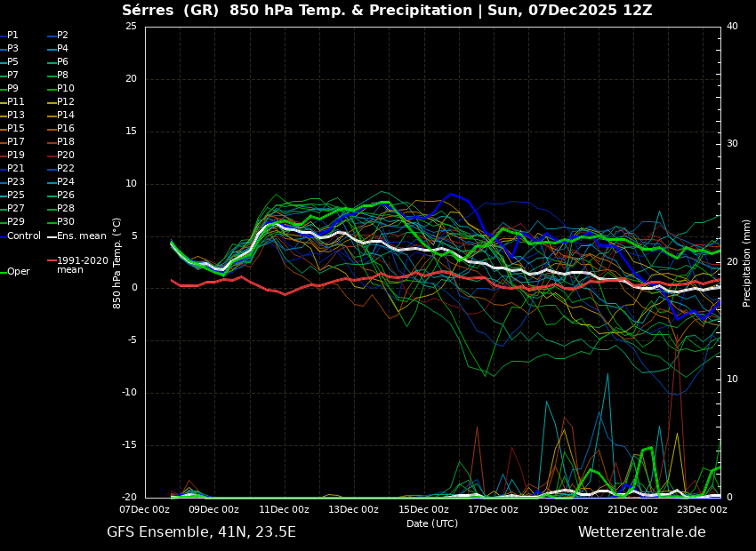Click the Sérres 850 hPa chart title

387,11
